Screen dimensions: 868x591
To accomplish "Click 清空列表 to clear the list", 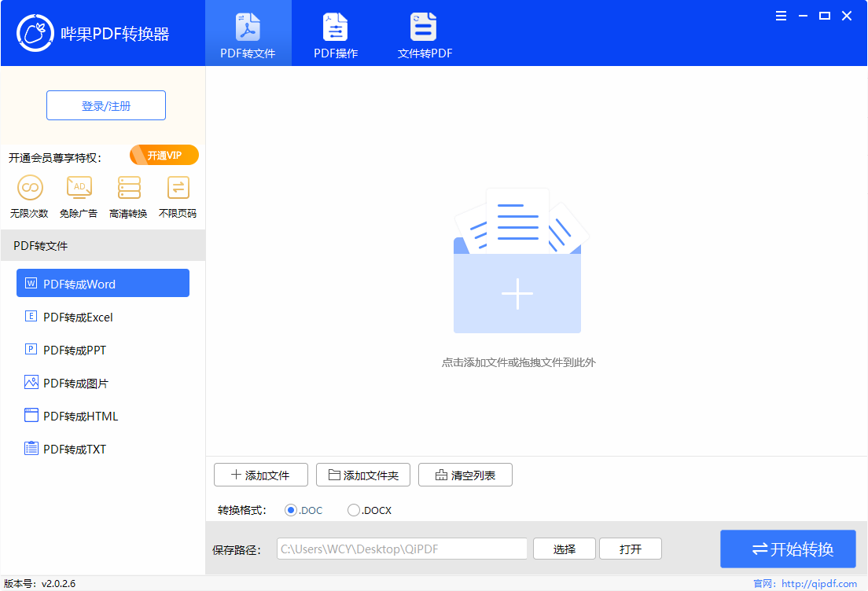I will 465,475.
